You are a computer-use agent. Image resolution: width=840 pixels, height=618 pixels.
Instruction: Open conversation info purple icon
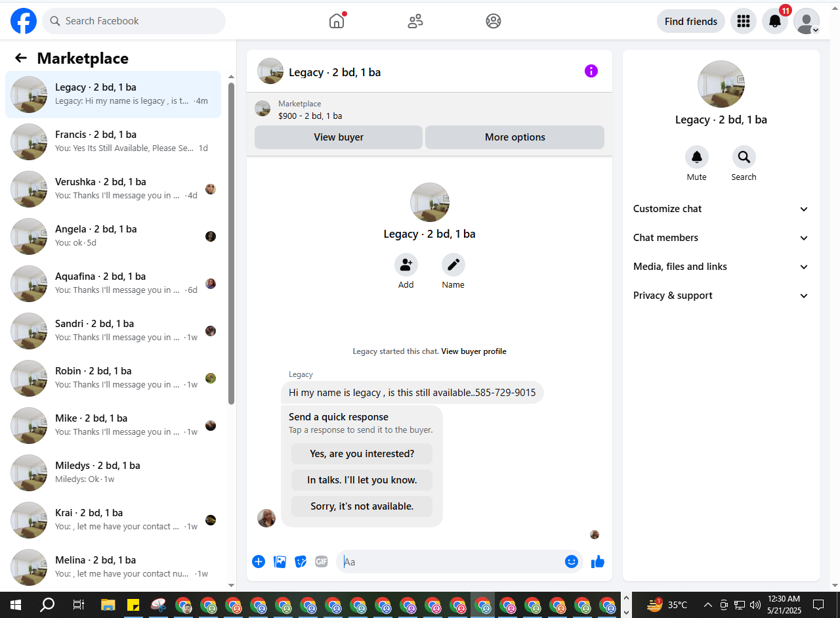pyautogui.click(x=591, y=71)
